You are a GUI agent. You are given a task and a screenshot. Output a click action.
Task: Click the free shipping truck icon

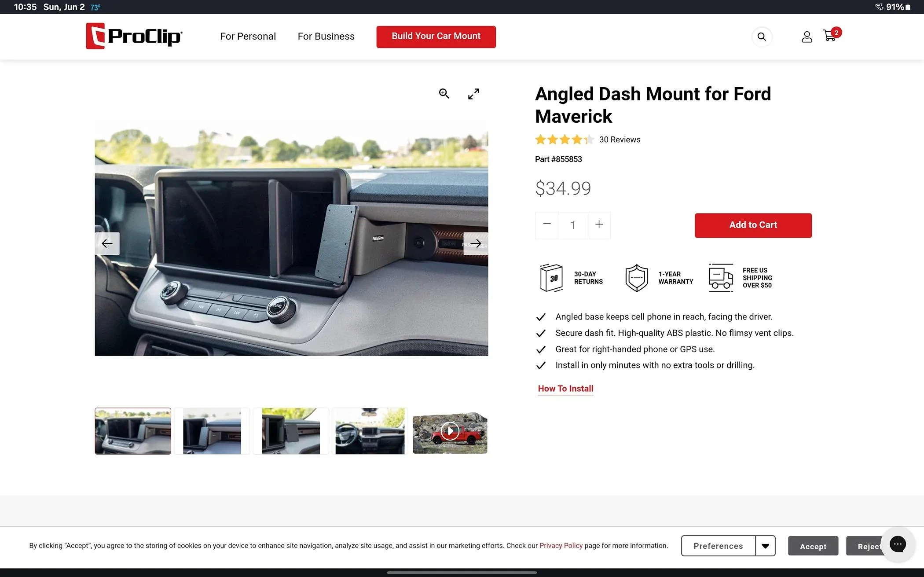click(x=721, y=278)
